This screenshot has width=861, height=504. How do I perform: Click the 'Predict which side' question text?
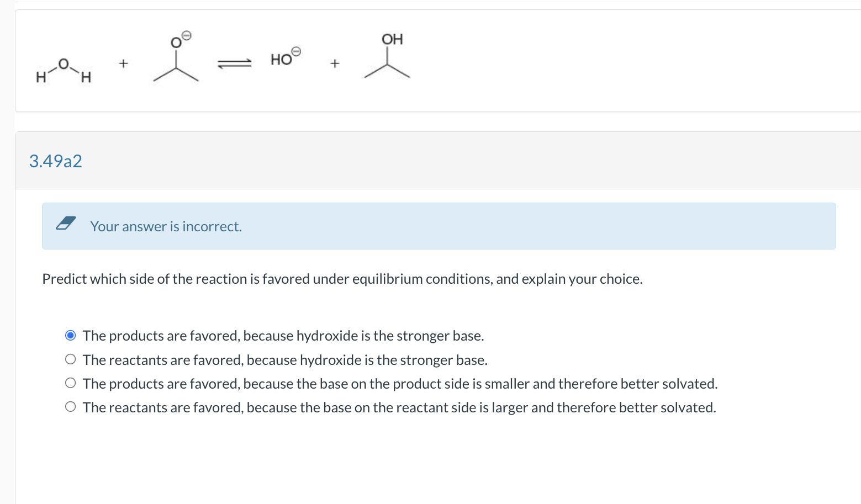342,279
